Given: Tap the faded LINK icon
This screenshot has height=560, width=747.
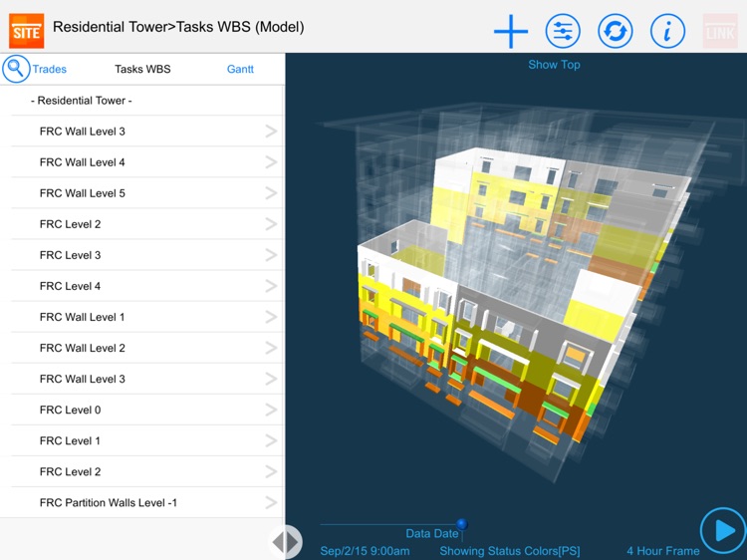Looking at the screenshot, I should 720,32.
